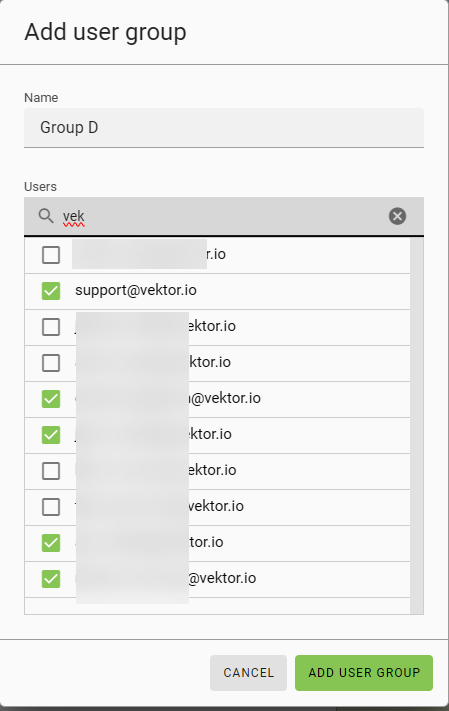Tick the unchecked box below two checked rows
Image resolution: width=449 pixels, height=711 pixels.
click(x=51, y=471)
